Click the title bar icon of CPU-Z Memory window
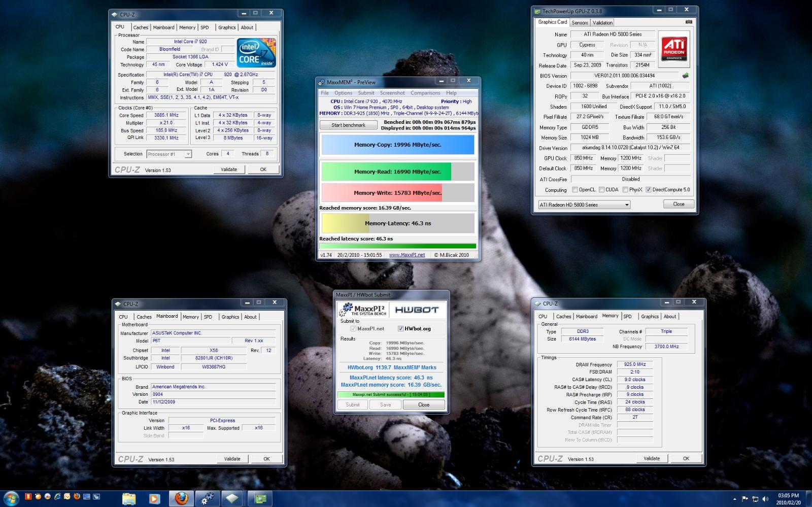 pyautogui.click(x=537, y=303)
